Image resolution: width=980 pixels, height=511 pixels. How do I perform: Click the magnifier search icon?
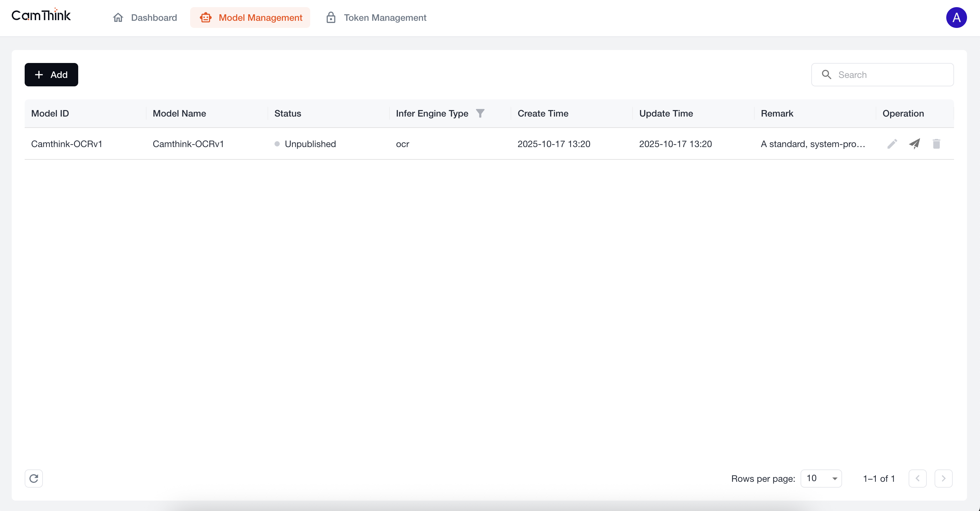826,75
